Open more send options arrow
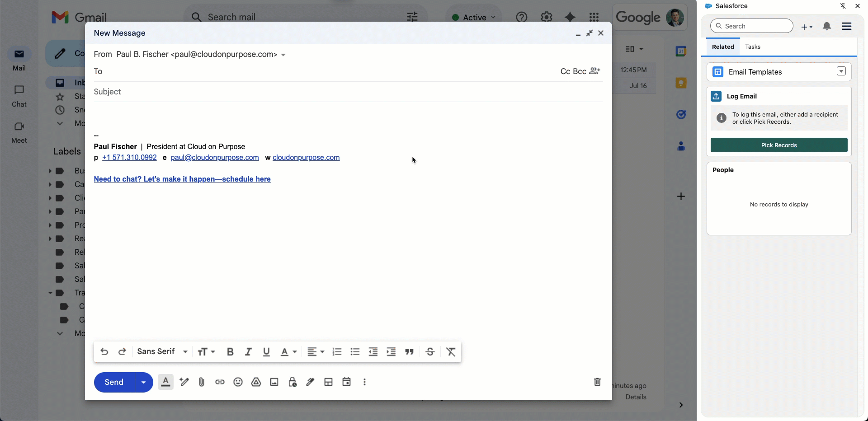Viewport: 868px width, 421px height. click(x=144, y=382)
